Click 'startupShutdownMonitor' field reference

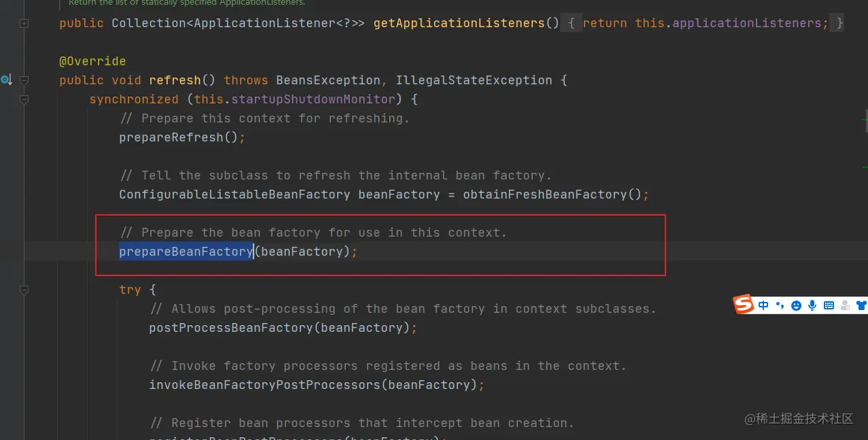pyautogui.click(x=313, y=99)
